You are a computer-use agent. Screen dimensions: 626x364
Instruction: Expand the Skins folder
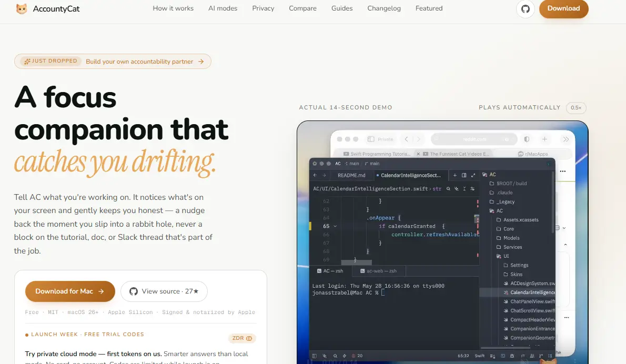[513, 274]
